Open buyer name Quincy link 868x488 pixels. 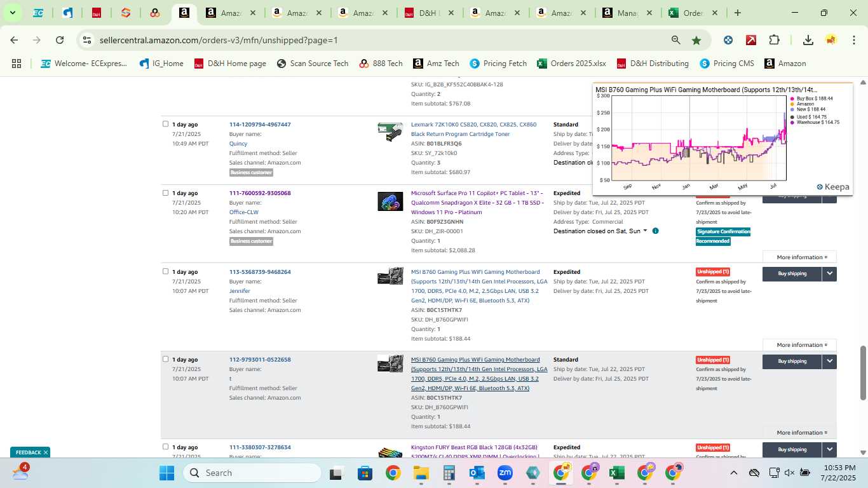coord(238,144)
